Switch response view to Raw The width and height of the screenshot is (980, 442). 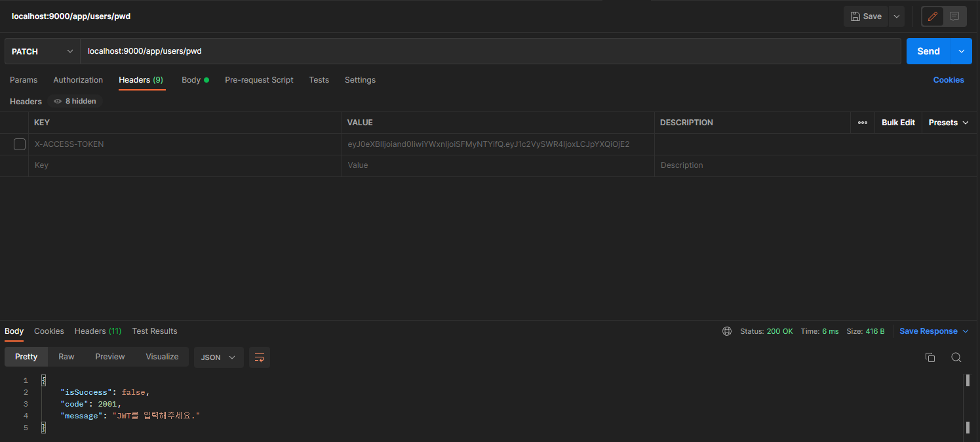pos(66,357)
